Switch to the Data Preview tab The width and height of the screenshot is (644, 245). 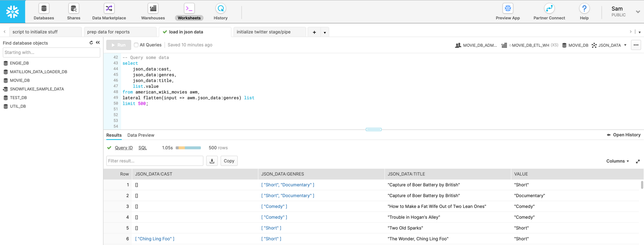point(141,135)
